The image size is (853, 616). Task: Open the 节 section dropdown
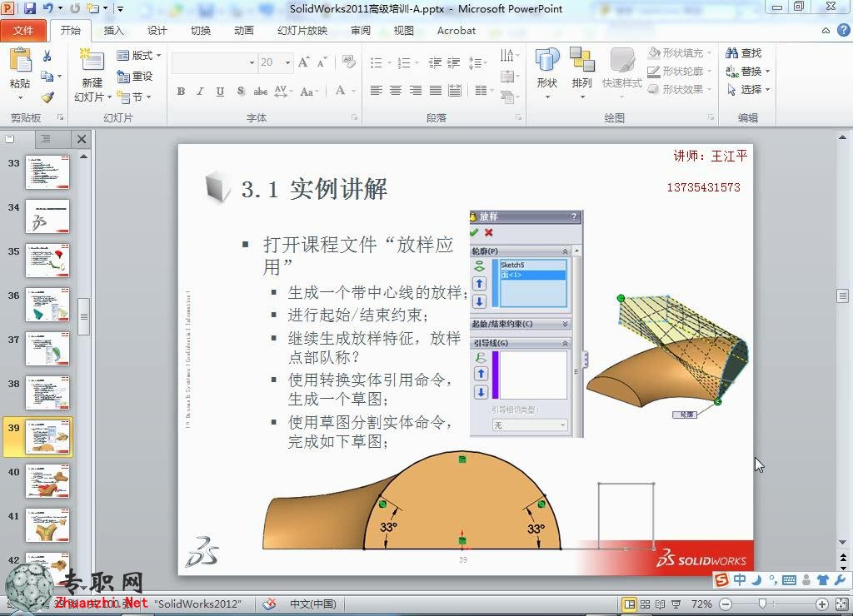134,97
